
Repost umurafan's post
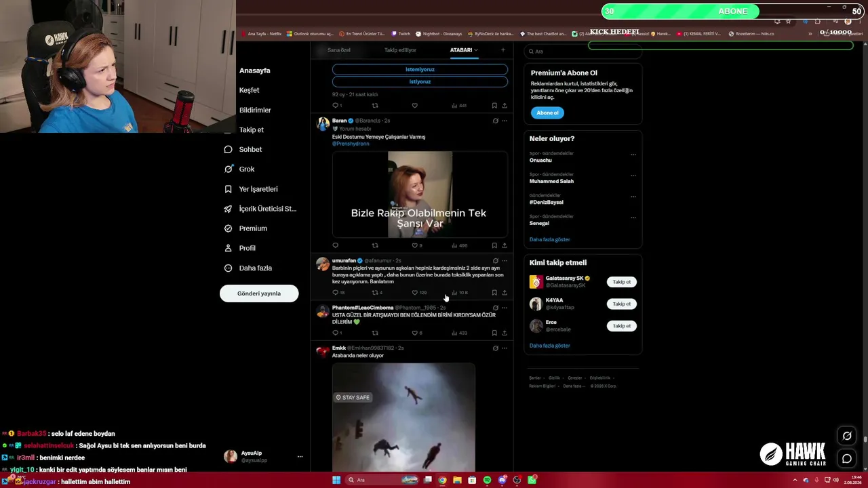tap(375, 293)
